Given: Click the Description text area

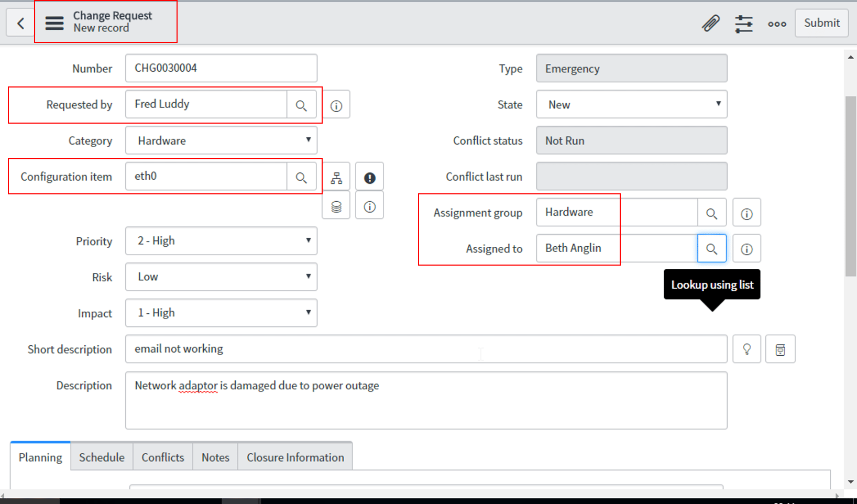Looking at the screenshot, I should coord(426,400).
